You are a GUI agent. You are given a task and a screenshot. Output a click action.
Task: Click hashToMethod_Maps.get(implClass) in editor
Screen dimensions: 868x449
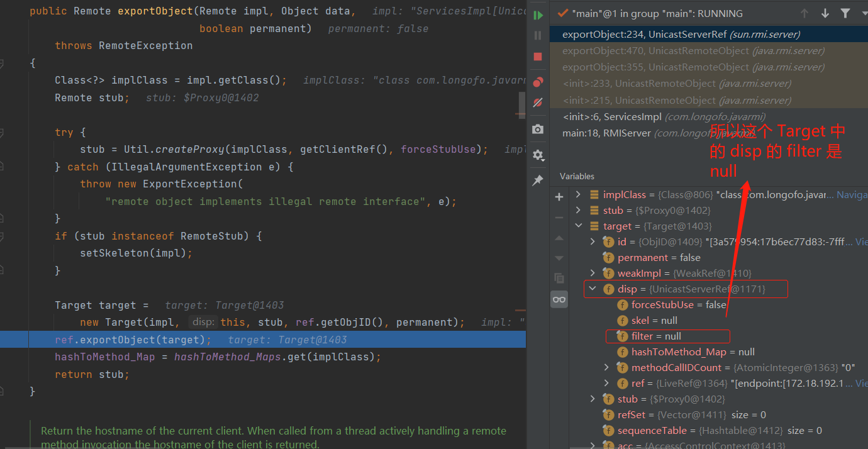pyautogui.click(x=277, y=357)
